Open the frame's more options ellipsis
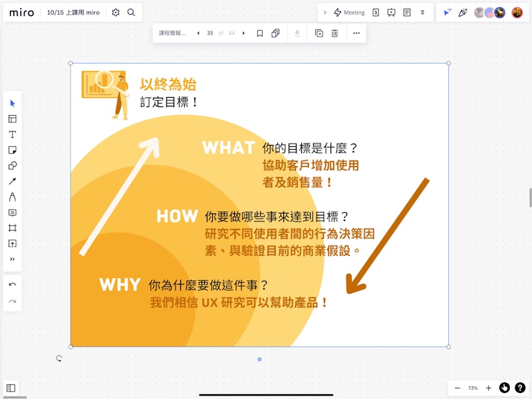Screen dimensions: 532x399 [x=356, y=33]
